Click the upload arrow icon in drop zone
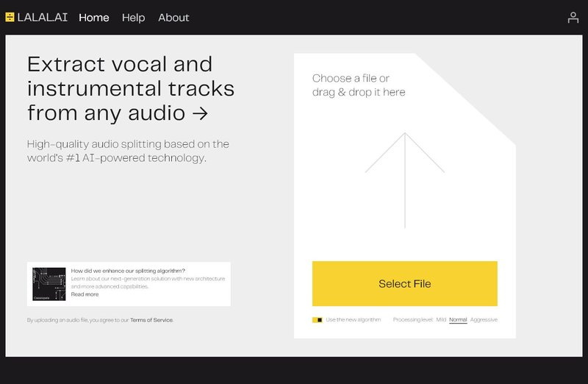The image size is (588, 384). 405,179
